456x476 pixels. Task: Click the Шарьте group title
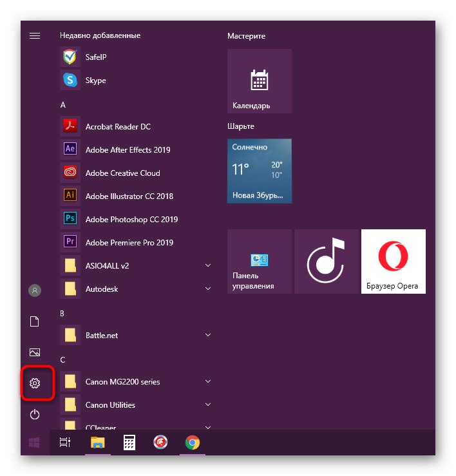click(241, 126)
